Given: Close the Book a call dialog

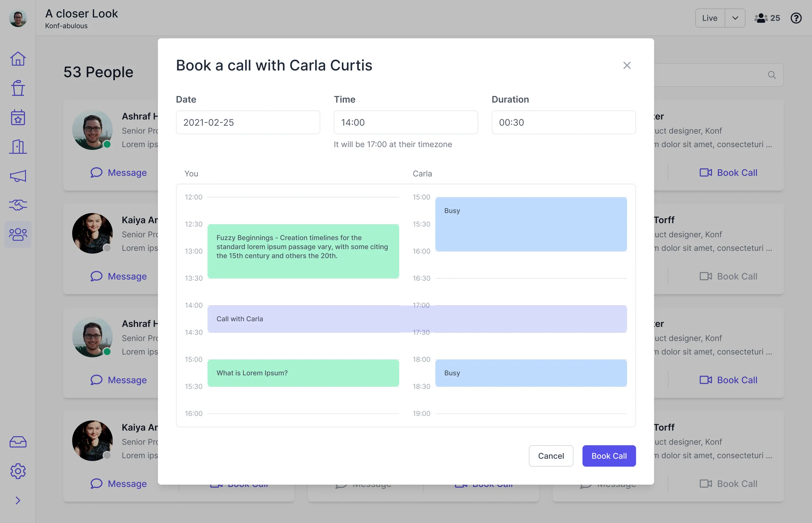Looking at the screenshot, I should point(627,65).
